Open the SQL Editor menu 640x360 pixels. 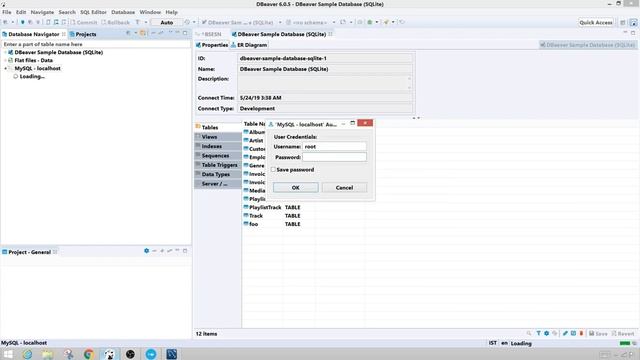[93, 12]
